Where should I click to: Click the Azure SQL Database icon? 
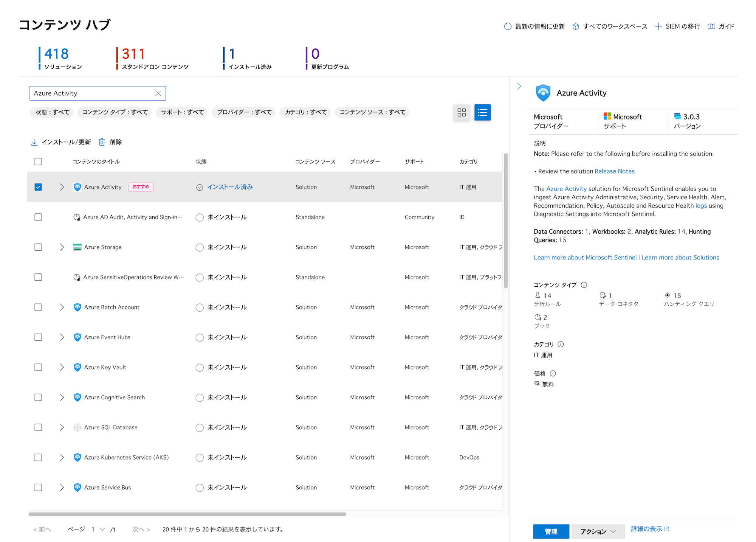point(77,427)
